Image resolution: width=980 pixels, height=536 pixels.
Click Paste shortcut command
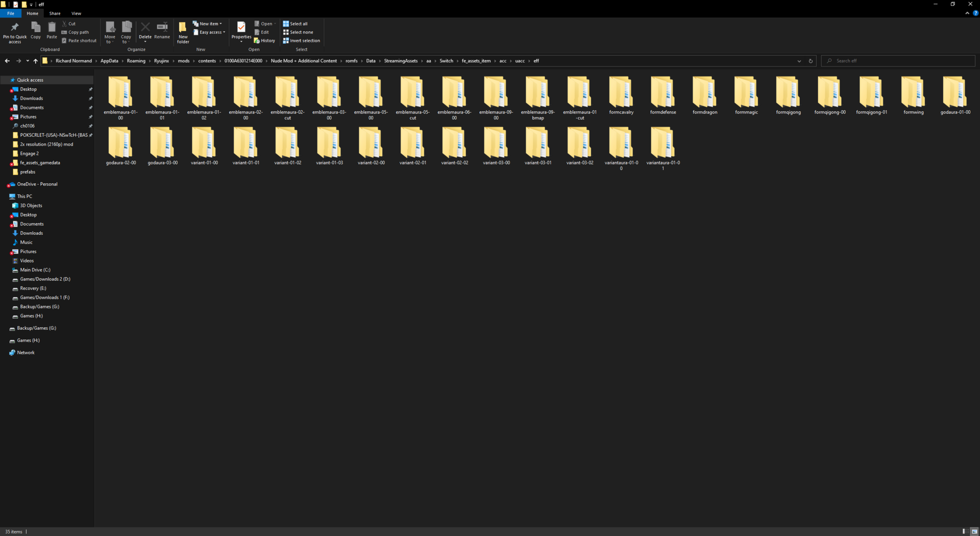79,41
